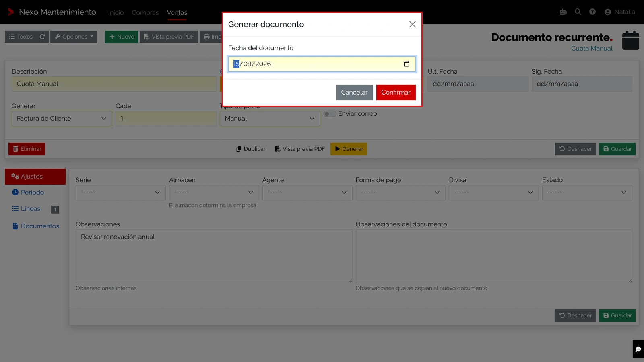Open help question mark icon
This screenshot has height=362, width=644.
point(592,12)
